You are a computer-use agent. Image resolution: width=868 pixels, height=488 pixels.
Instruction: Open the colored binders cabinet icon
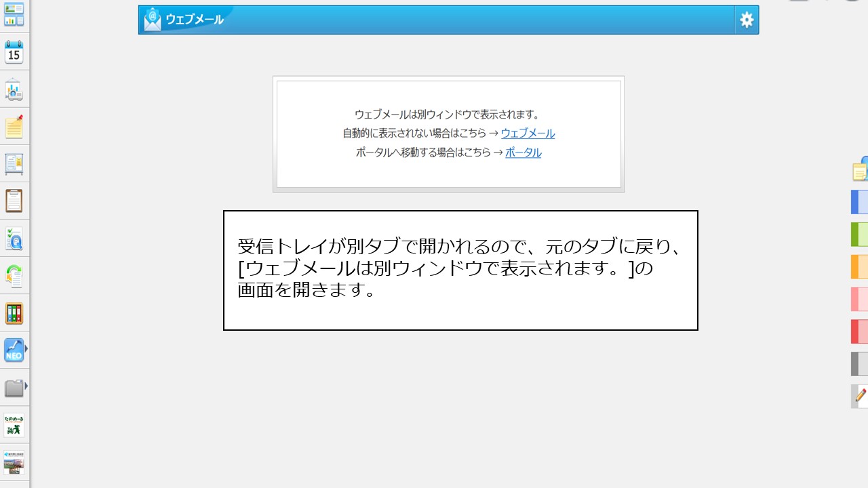click(x=14, y=313)
